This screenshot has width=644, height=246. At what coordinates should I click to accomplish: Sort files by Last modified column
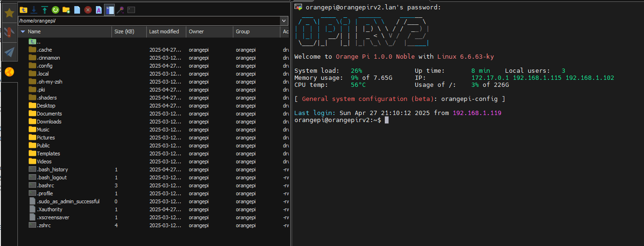(164, 31)
